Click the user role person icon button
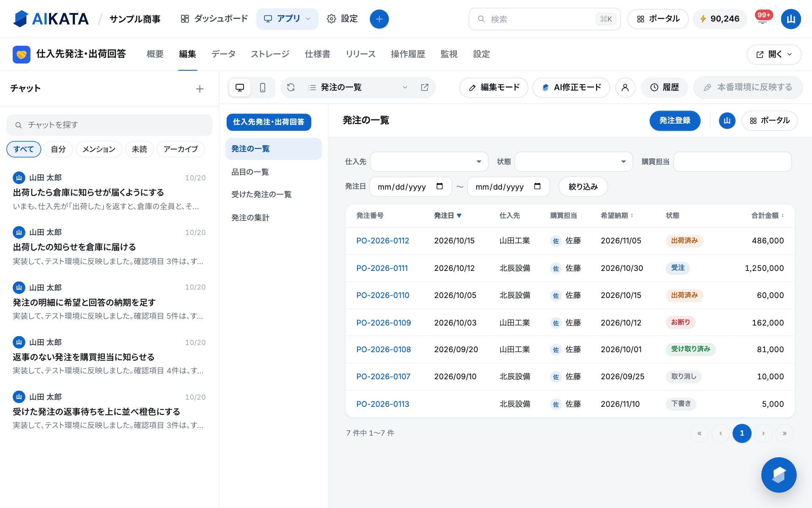812x508 pixels. [625, 88]
